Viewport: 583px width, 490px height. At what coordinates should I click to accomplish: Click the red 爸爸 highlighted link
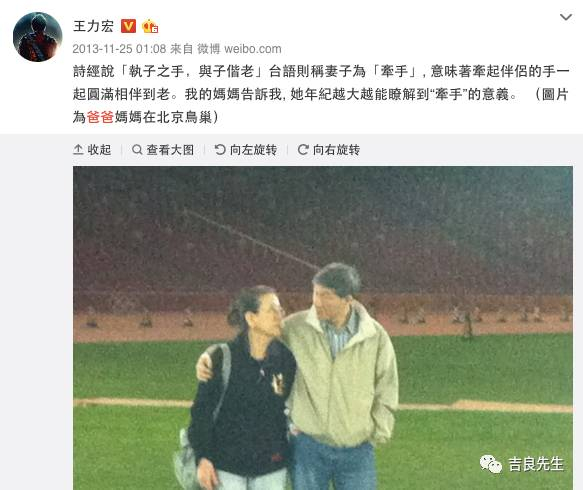click(100, 117)
